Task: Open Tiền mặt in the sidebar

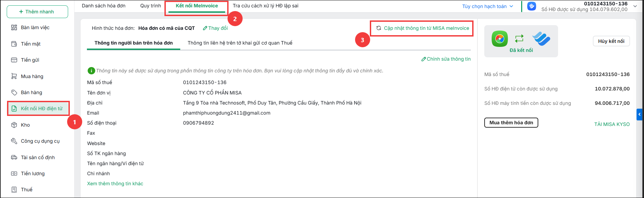Action: (x=31, y=44)
